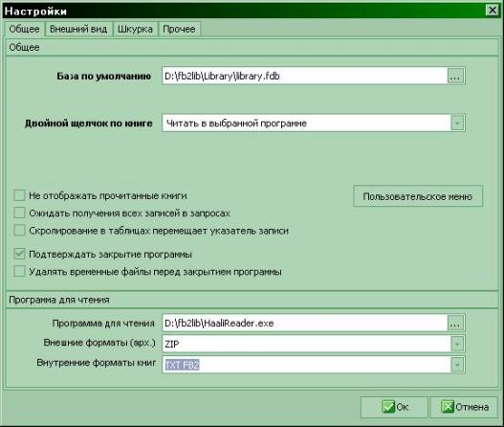Click the browse button for default database path

click(x=455, y=76)
